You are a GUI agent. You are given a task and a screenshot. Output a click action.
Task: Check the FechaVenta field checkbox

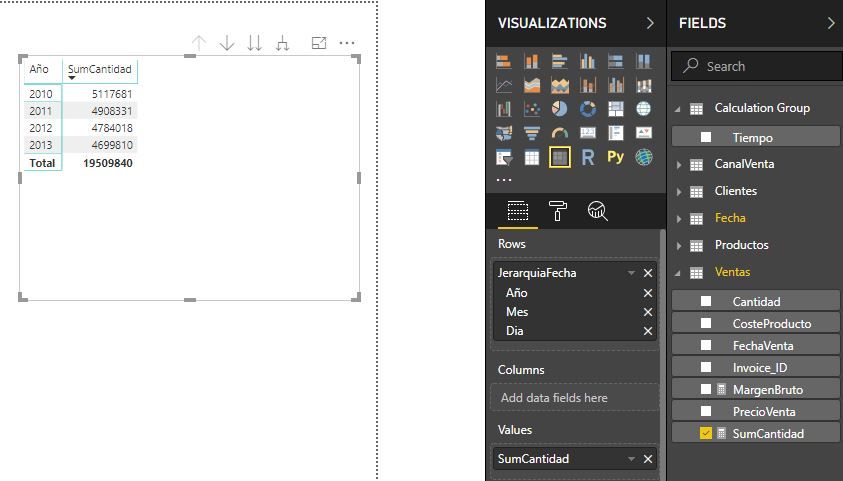click(706, 346)
